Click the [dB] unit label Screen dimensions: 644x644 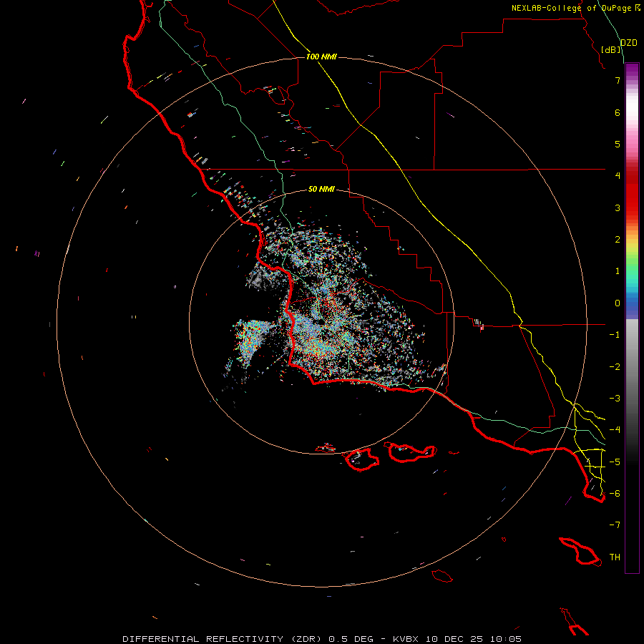pos(611,49)
